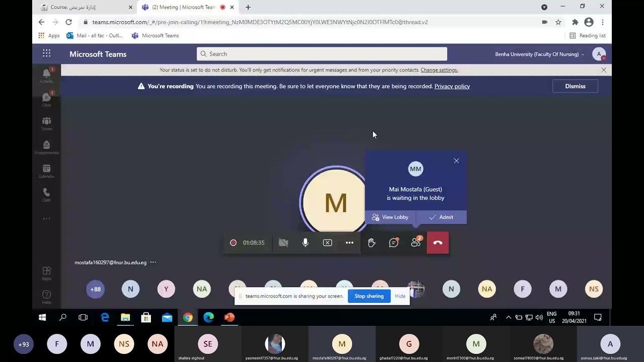Image resolution: width=644 pixels, height=362 pixels.
Task: Stop screen sharing from meeting toolbar
Action: [x=328, y=243]
